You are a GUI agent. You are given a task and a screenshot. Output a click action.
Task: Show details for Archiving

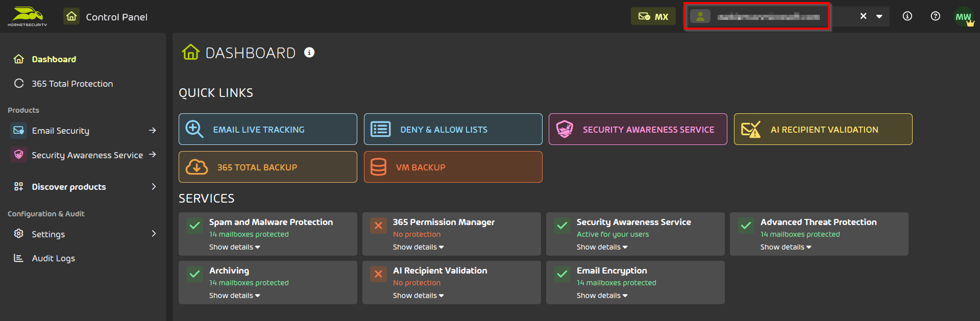tap(234, 295)
